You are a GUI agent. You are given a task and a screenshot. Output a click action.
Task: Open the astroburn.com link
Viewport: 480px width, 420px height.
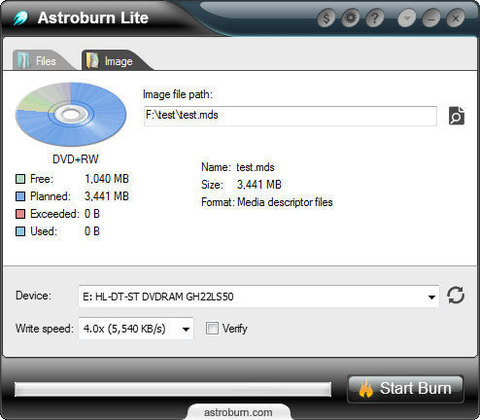coord(238,412)
